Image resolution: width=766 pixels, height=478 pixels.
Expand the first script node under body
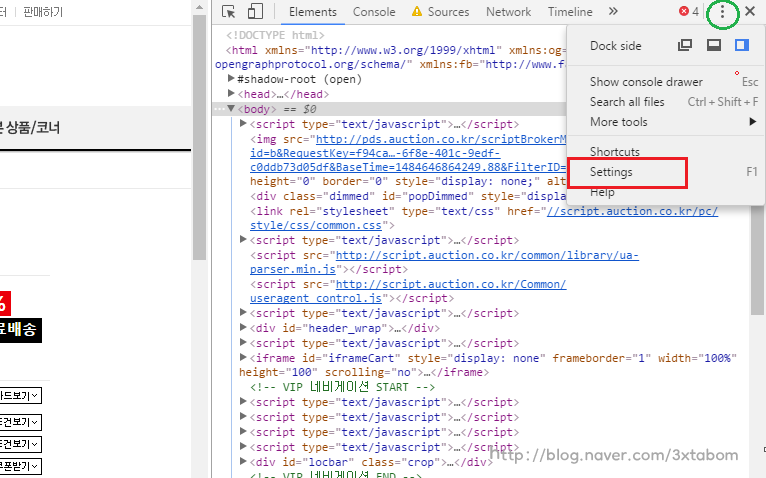point(243,123)
